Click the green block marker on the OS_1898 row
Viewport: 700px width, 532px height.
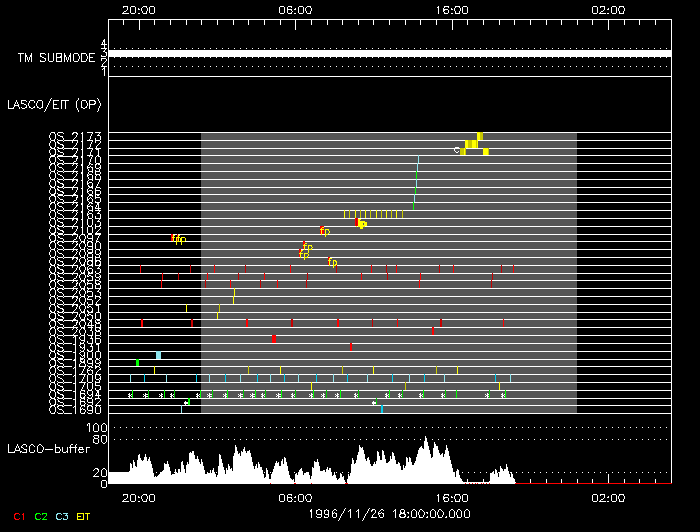pyautogui.click(x=137, y=362)
